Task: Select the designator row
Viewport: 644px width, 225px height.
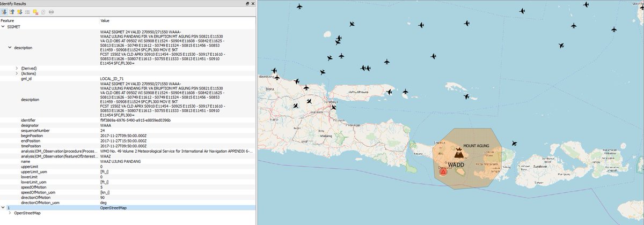Action: (x=127, y=125)
